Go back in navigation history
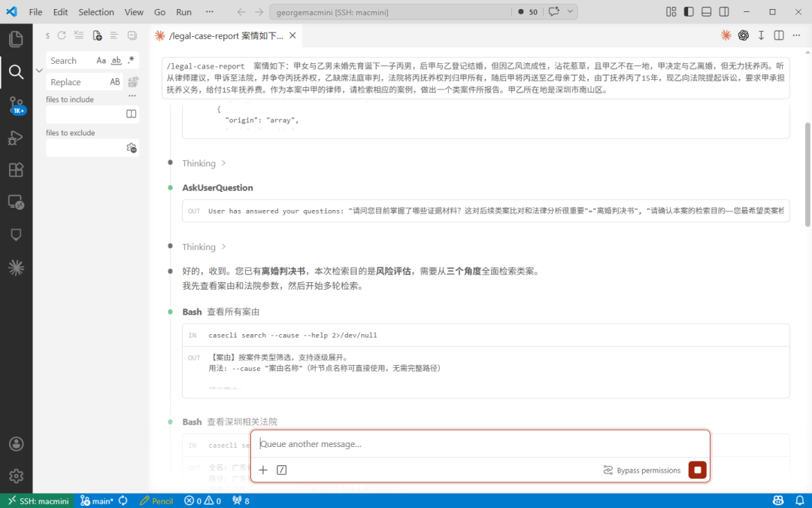The height and width of the screenshot is (508, 812). 241,12
